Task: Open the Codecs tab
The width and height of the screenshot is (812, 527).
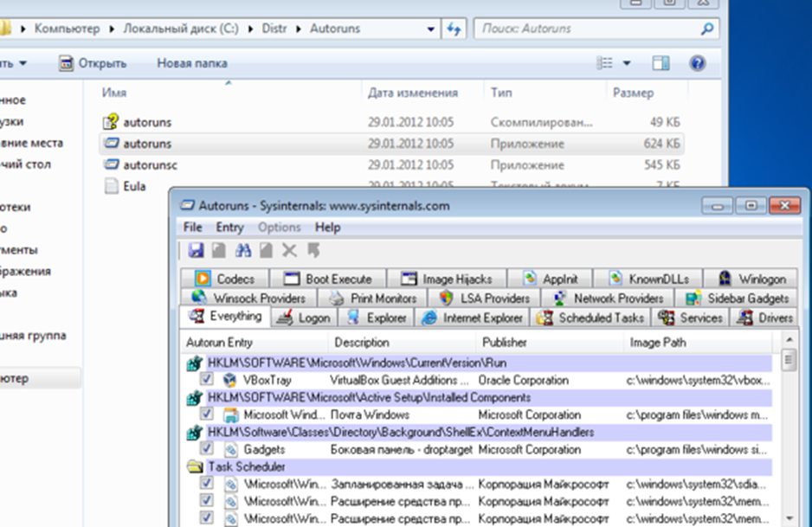Action: [224, 279]
